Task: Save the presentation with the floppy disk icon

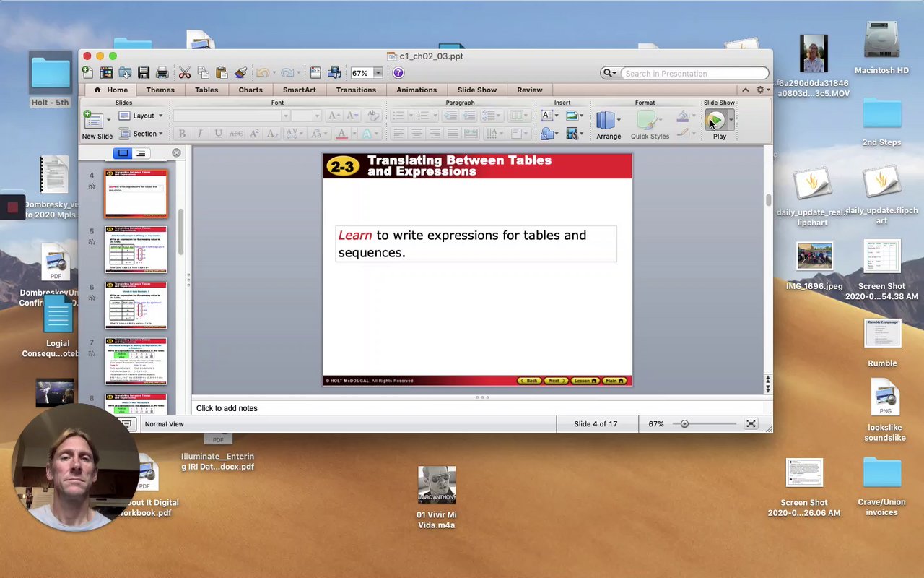Action: pyautogui.click(x=144, y=73)
